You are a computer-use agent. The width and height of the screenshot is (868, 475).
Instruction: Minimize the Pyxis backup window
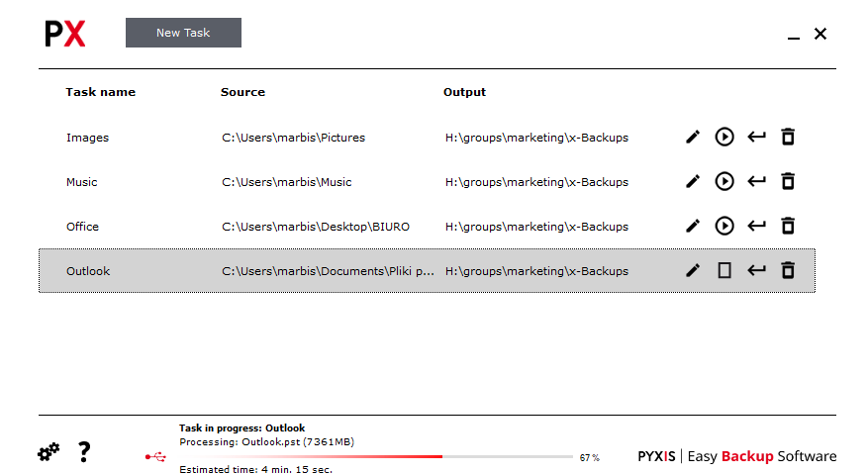point(794,36)
